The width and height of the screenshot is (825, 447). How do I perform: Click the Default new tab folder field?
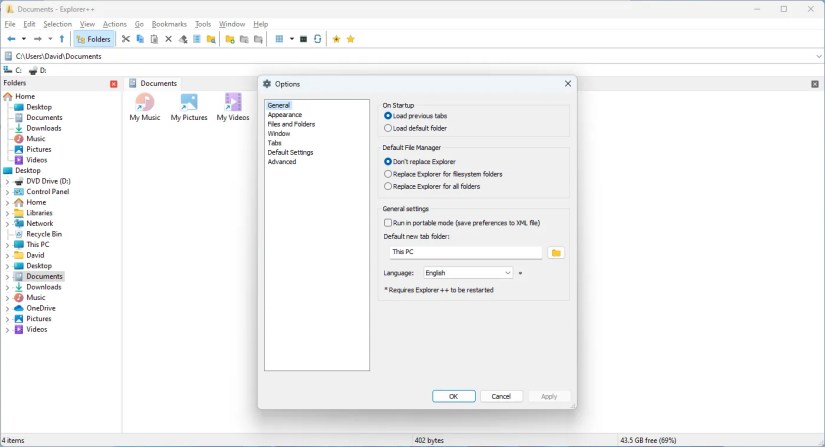[x=465, y=252]
